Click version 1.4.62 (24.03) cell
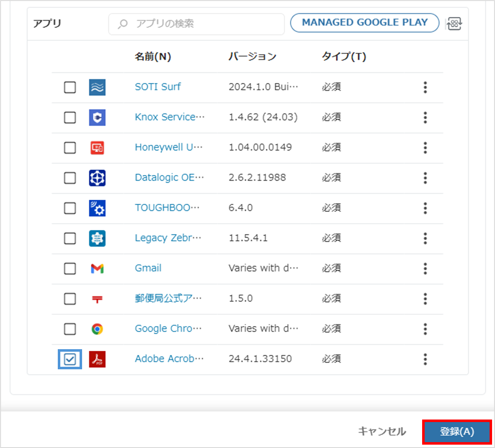 (263, 117)
